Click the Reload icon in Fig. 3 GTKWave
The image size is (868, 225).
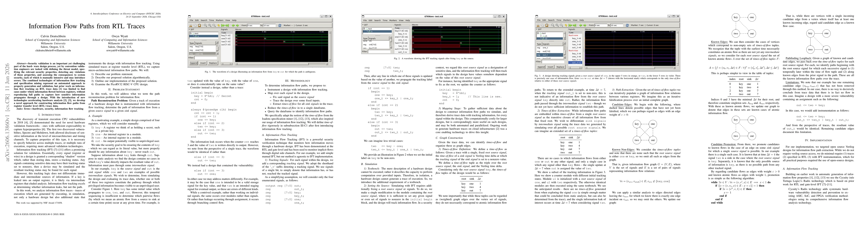click(627, 25)
